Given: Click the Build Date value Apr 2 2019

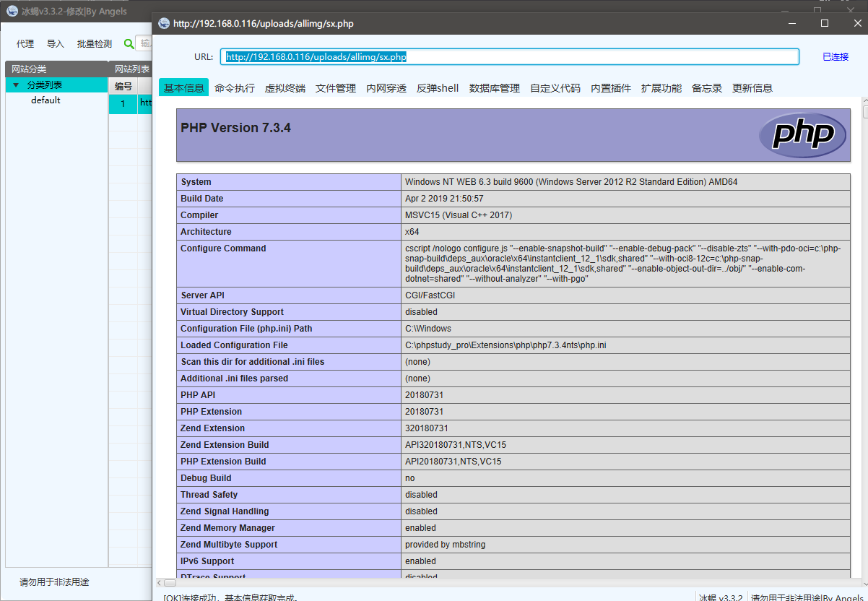Looking at the screenshot, I should [x=444, y=199].
